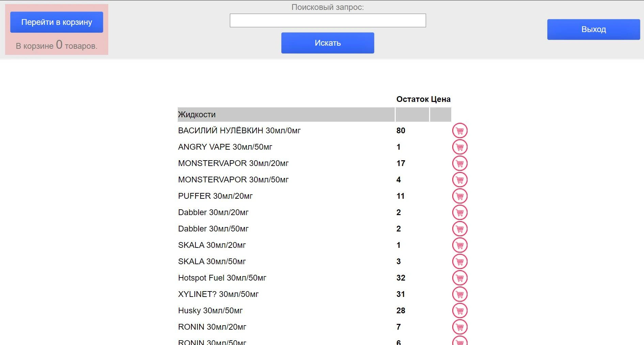644x345 pixels.
Task: Click the Hotspot Fuel 30мл/50мг product name
Action: pyautogui.click(x=222, y=278)
